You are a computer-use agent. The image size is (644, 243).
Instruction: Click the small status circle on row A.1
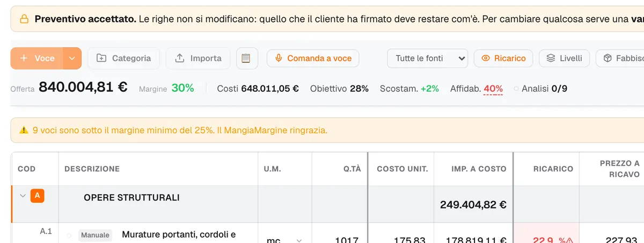tap(69, 235)
